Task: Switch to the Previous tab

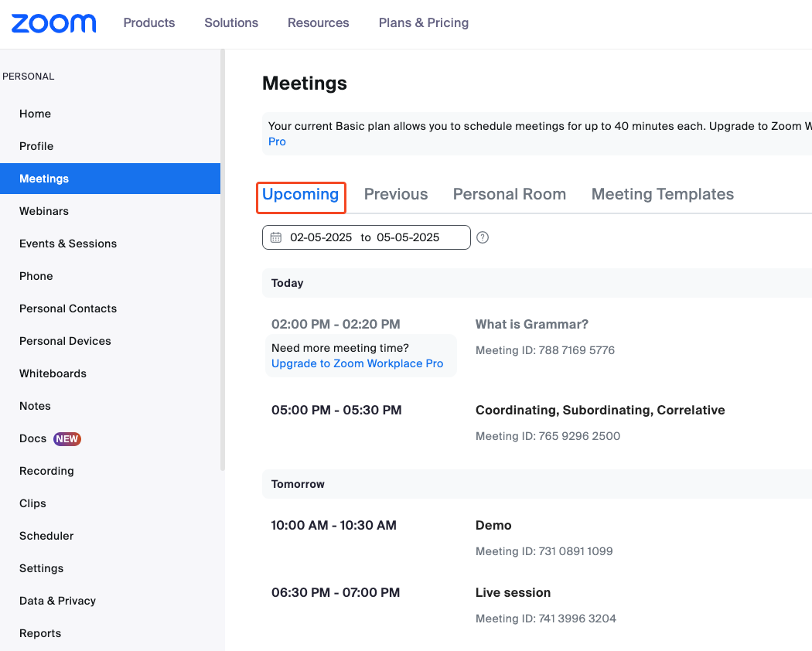Action: pos(395,194)
